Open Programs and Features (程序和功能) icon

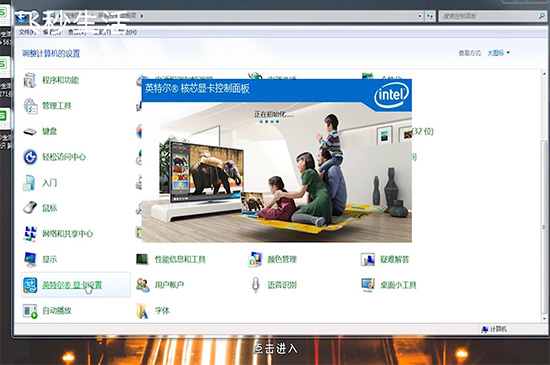(x=30, y=80)
